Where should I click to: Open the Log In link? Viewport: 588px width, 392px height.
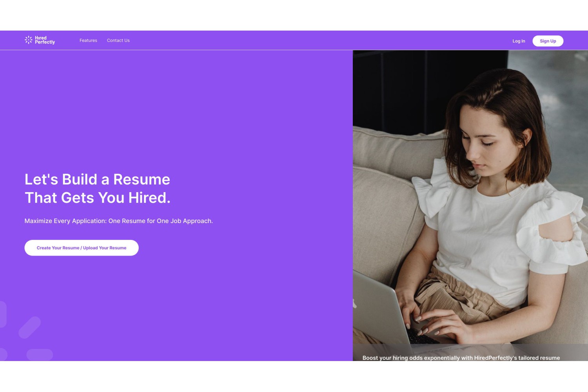click(519, 41)
